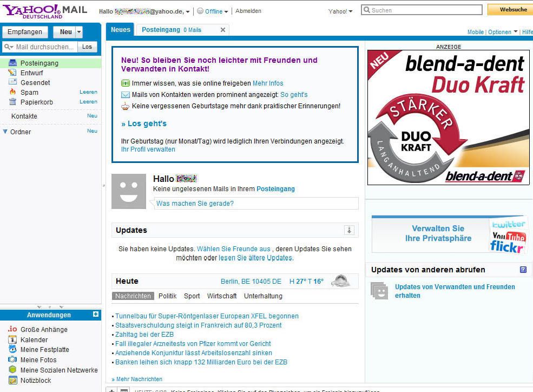Click the Papierkorb trash icon
533x392 pixels.
12,102
